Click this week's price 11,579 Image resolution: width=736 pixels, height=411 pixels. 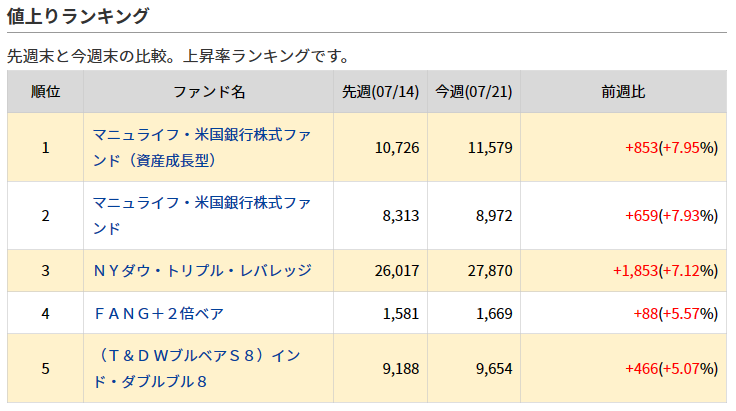coord(490,148)
